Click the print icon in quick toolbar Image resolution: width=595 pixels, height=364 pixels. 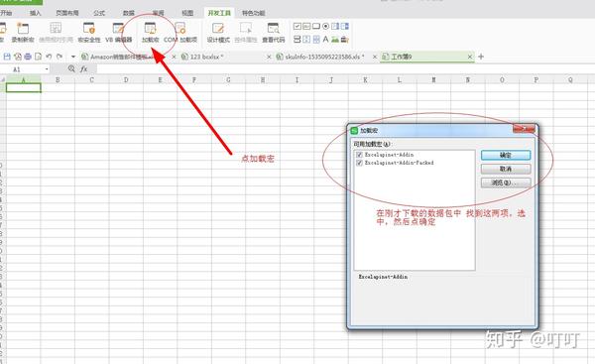(x=28, y=57)
